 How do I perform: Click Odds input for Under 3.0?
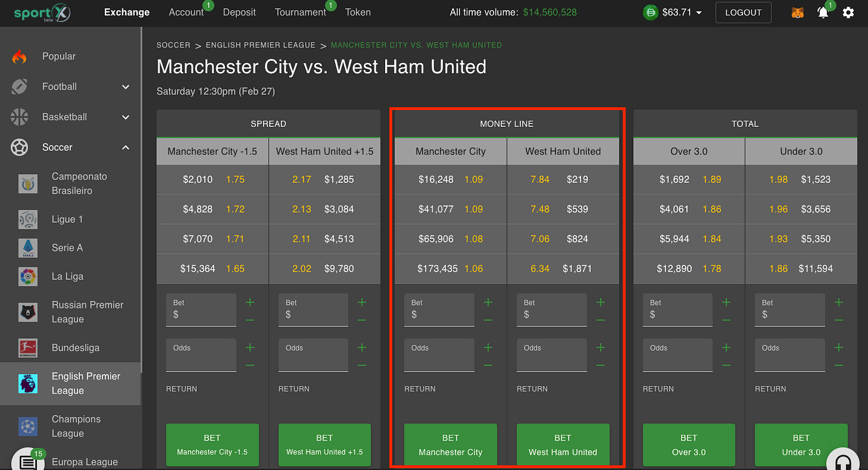(x=790, y=355)
